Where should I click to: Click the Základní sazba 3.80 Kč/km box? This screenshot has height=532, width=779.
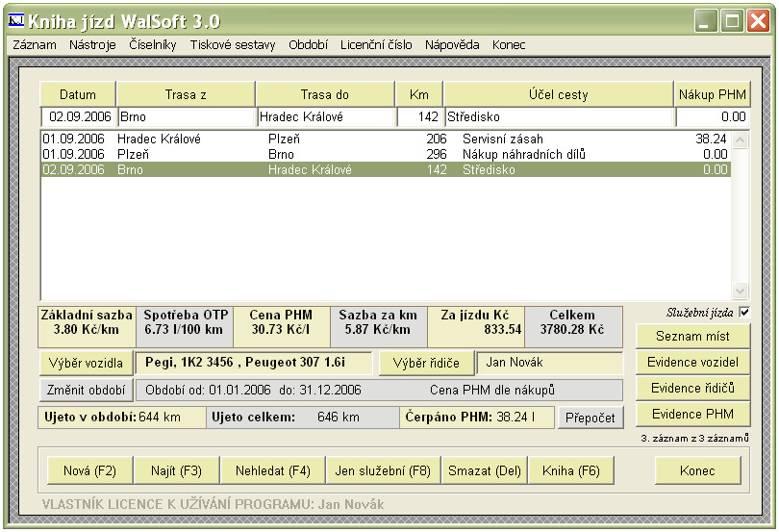[87, 327]
